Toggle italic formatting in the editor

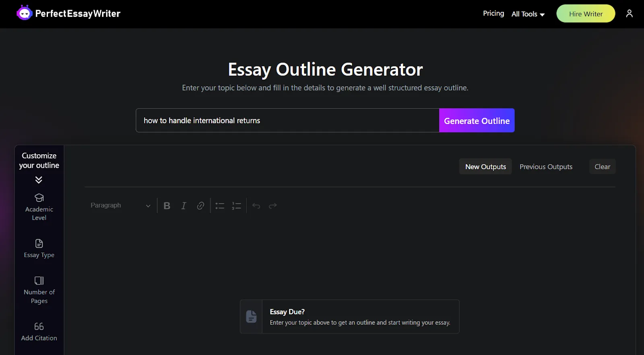click(x=184, y=206)
